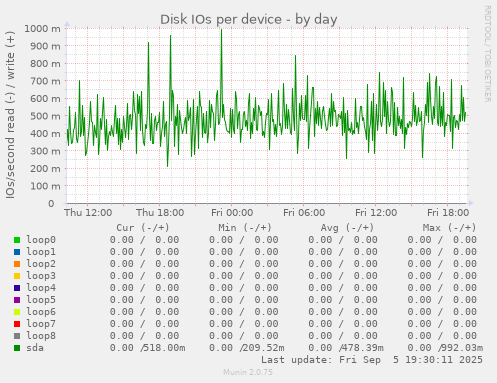Image resolution: width=497 pixels, height=383 pixels.
Task: Click the 'Munin 2.0.75' footer text
Action: click(x=248, y=372)
